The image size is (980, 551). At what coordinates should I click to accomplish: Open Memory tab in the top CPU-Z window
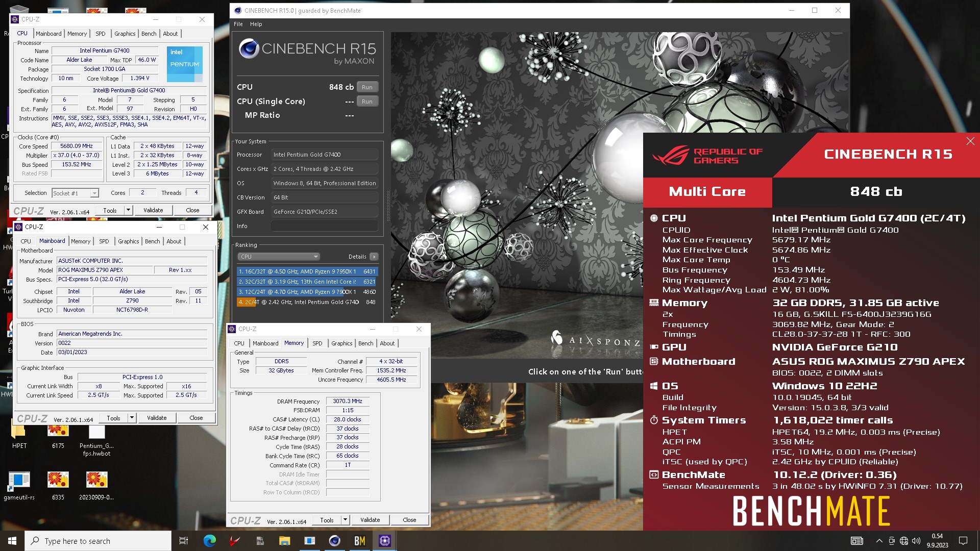[77, 34]
